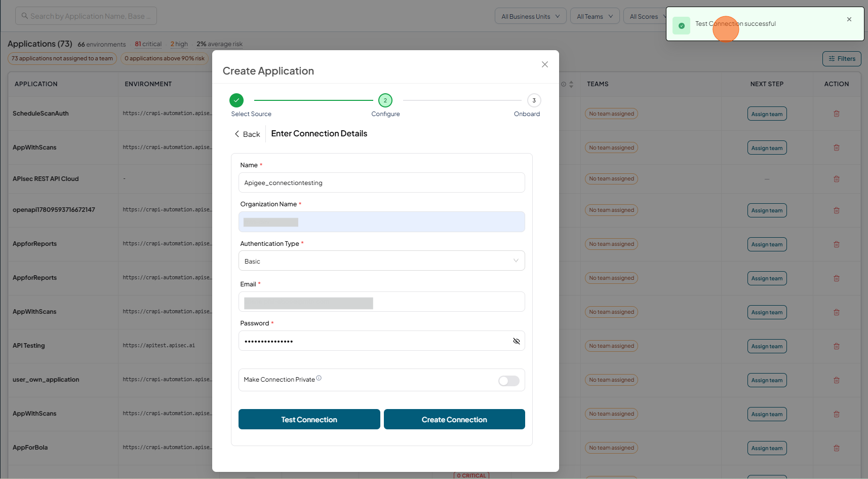Click the sort arrows icon beside Teams column
The image size is (868, 479).
tap(571, 84)
